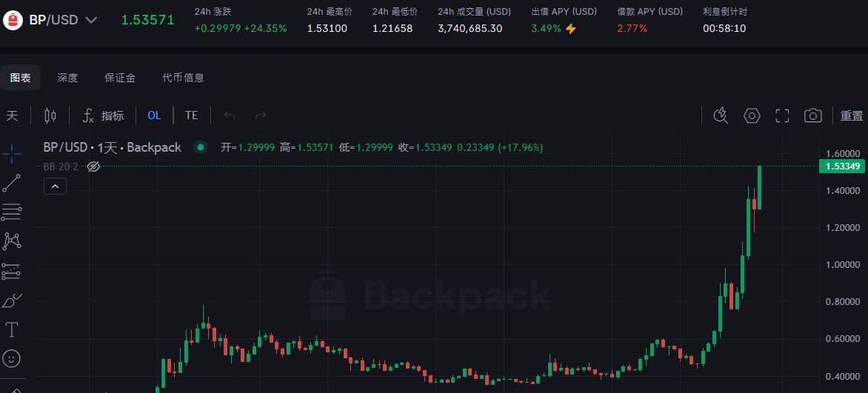Take a chart snapshot with camera icon

click(812, 115)
